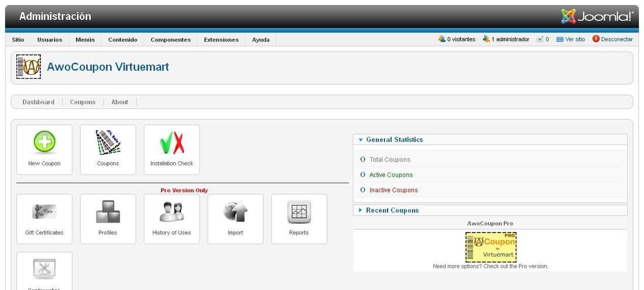Click the Inactive Coupons statistic row
644x290 pixels.
(x=490, y=190)
